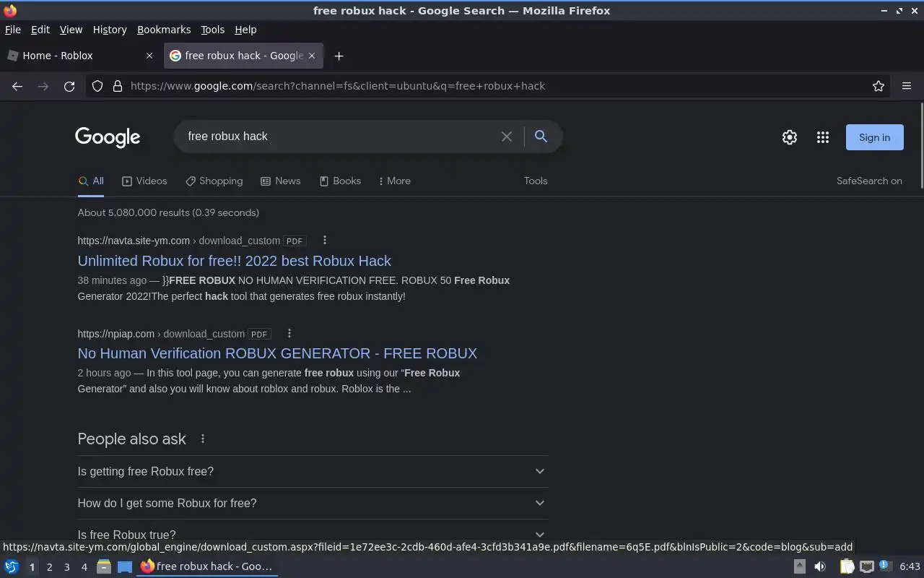924x578 pixels.
Task: Open Google quick settings gear
Action: tap(790, 137)
